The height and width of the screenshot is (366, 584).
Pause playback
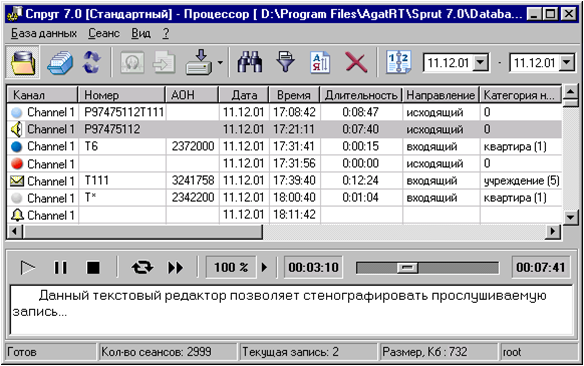[x=60, y=268]
